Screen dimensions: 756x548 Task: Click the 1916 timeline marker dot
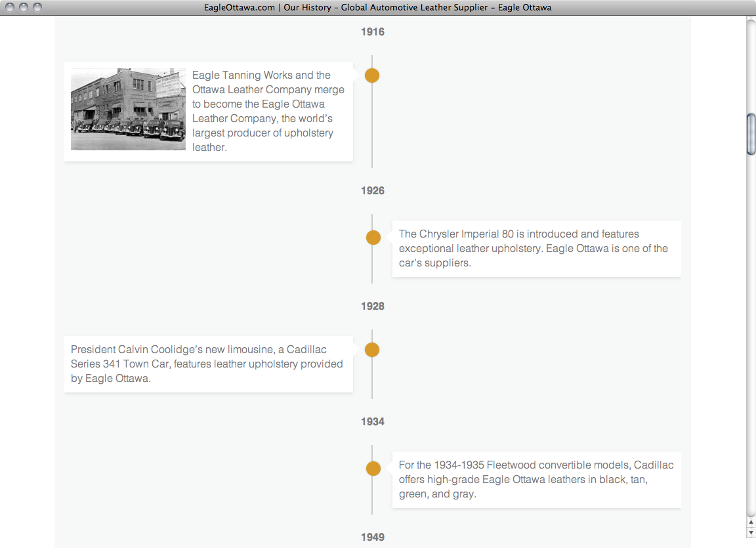click(x=371, y=75)
